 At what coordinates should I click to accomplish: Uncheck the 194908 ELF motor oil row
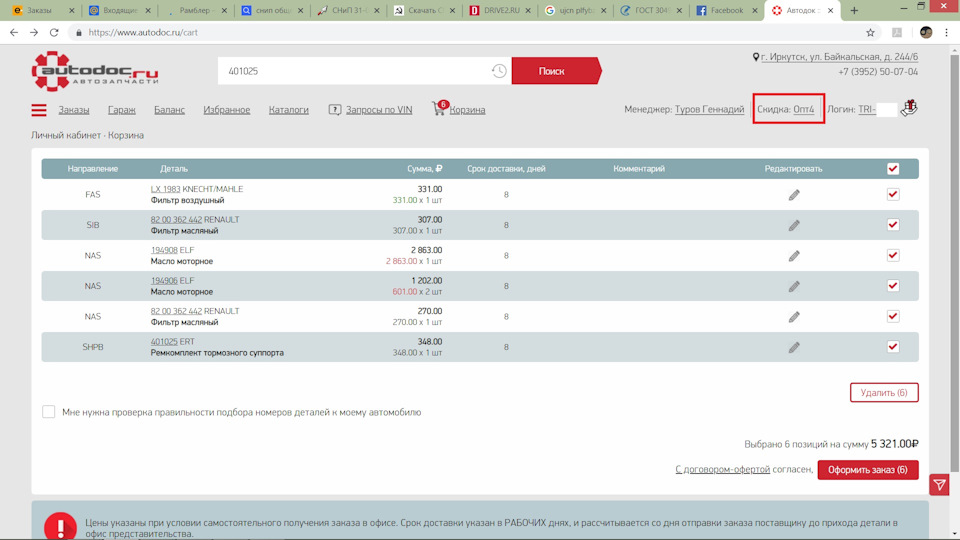pos(893,255)
